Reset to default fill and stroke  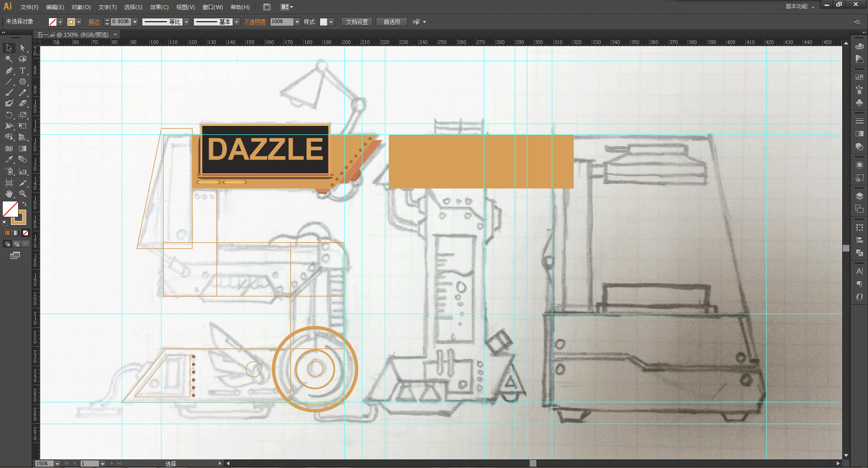[x=5, y=222]
